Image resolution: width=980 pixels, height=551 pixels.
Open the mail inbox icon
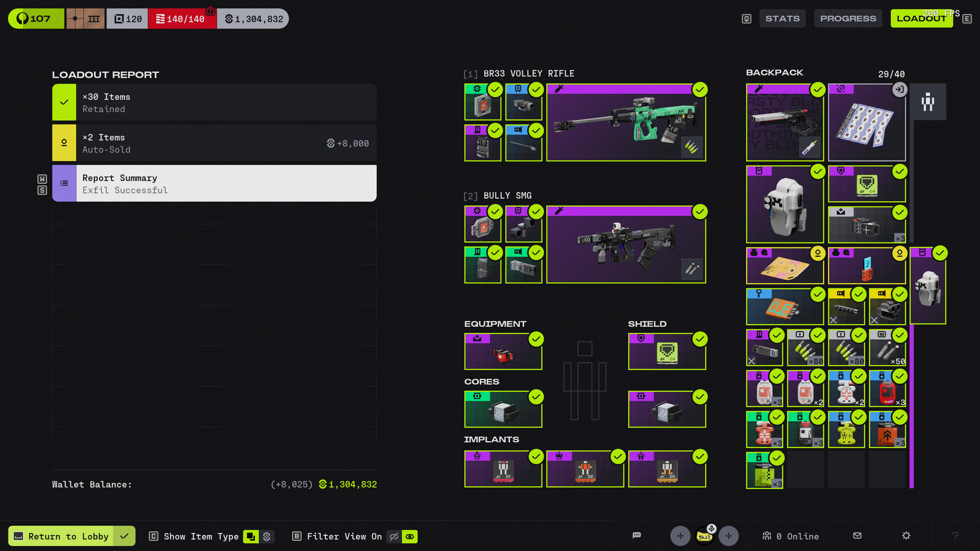pyautogui.click(x=857, y=536)
